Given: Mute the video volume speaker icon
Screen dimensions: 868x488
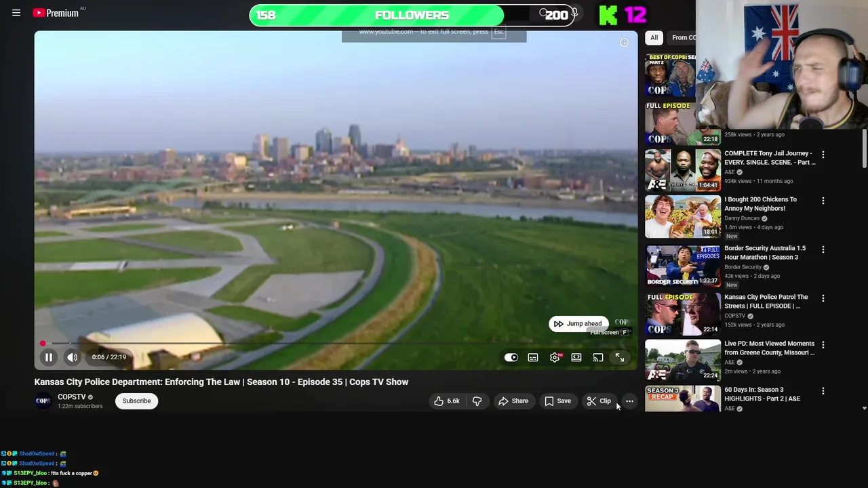Looking at the screenshot, I should (73, 357).
